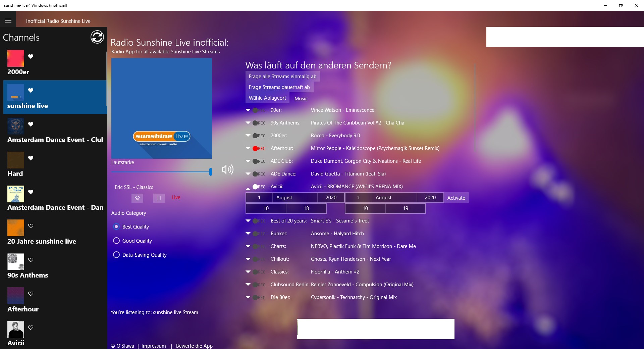Toggle favorite heart for Amsterdam Dance Event - Dance
The image size is (644, 349).
tap(31, 192)
